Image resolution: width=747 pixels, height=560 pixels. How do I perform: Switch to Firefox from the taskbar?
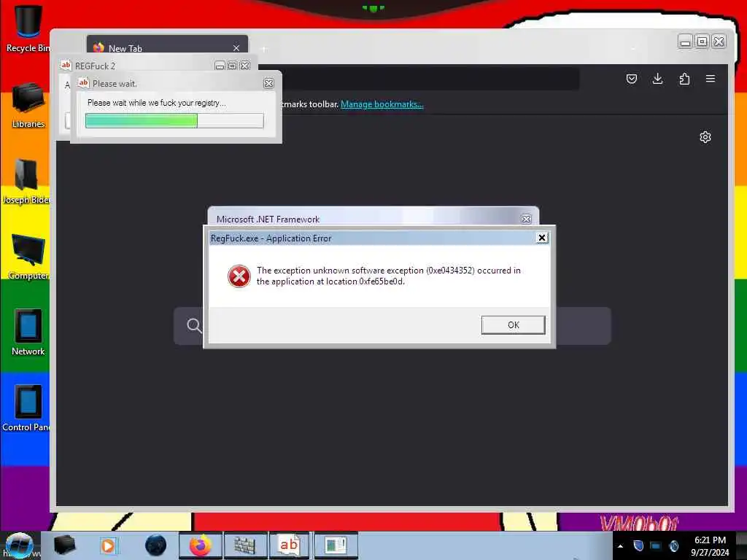(x=200, y=545)
